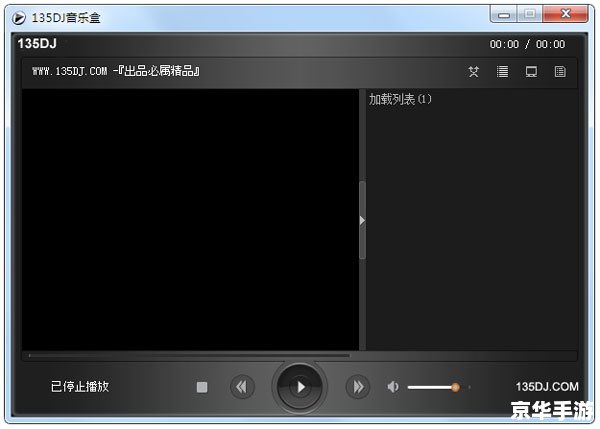Viewport: 600px width, 429px height.
Task: Click the 135DJ logo in header
Action: coord(39,44)
